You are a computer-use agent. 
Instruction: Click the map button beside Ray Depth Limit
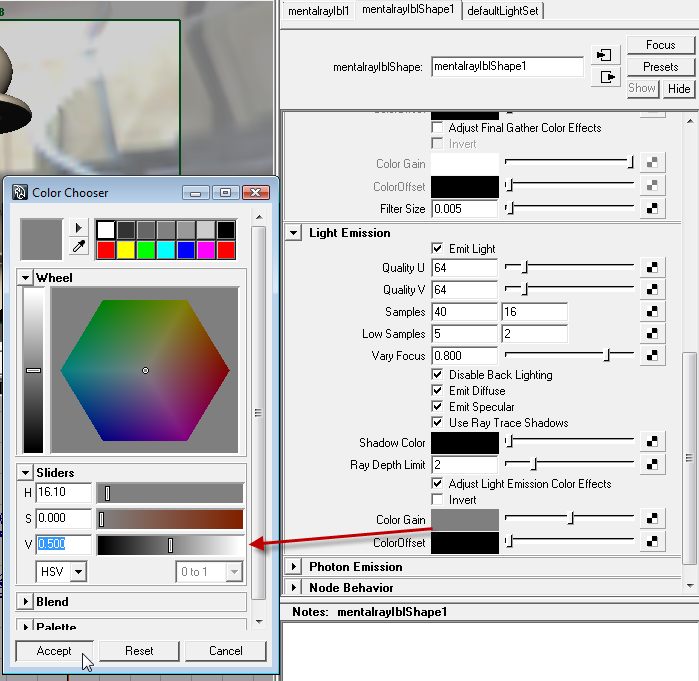pos(652,464)
